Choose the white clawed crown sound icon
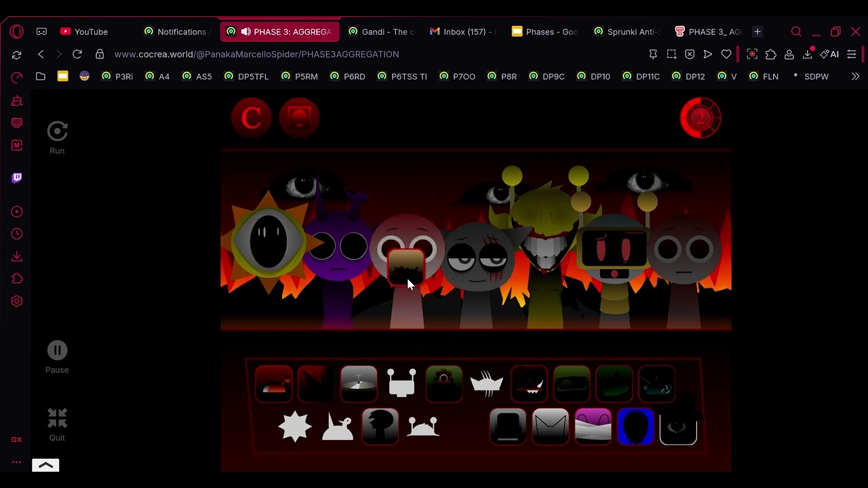Viewport: 868px width, 488px height. tap(486, 384)
